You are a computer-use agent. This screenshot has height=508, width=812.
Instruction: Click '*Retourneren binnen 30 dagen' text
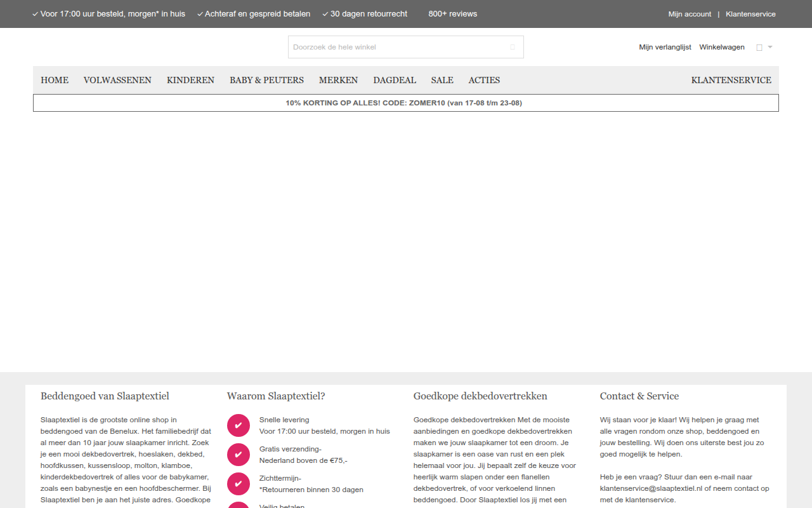311,490
